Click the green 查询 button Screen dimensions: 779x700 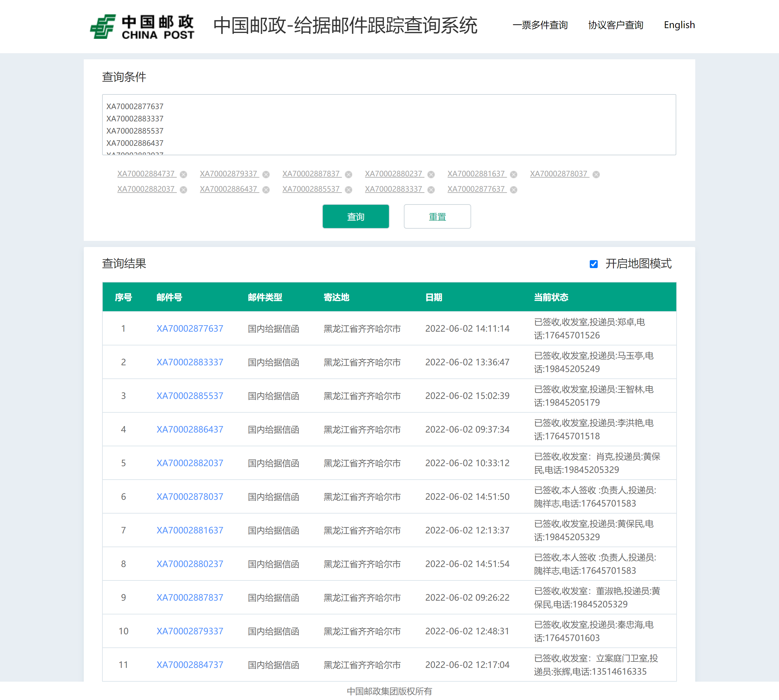click(356, 216)
